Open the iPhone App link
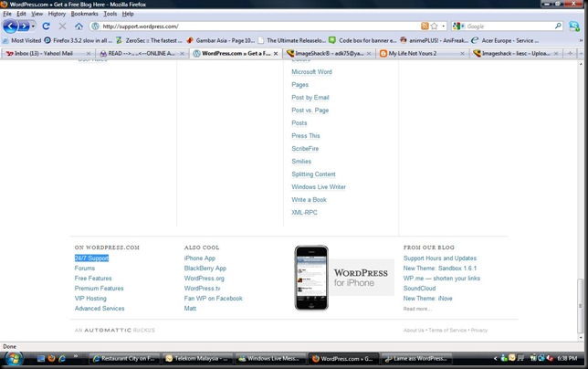The image size is (588, 369). click(x=199, y=258)
